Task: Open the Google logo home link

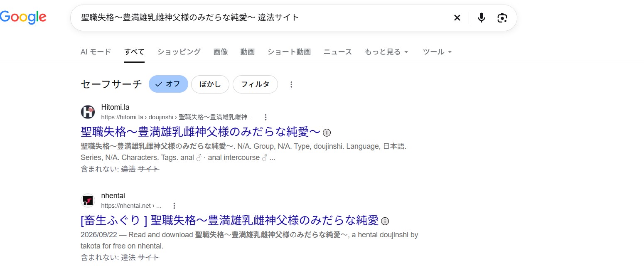Action: tap(23, 17)
